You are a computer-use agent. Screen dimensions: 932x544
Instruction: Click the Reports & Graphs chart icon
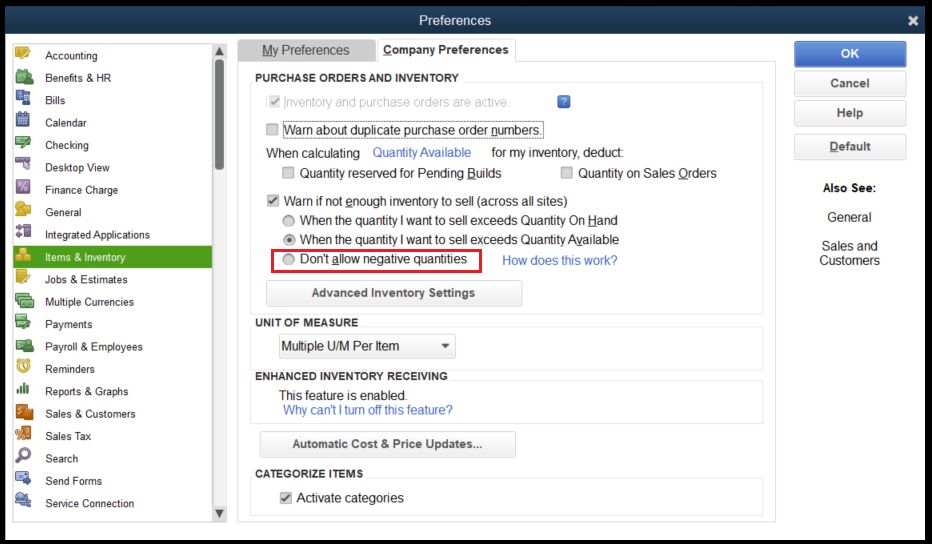click(23, 389)
